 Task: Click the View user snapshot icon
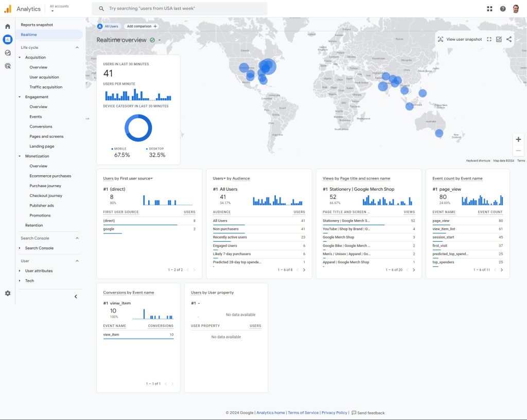click(x=441, y=39)
